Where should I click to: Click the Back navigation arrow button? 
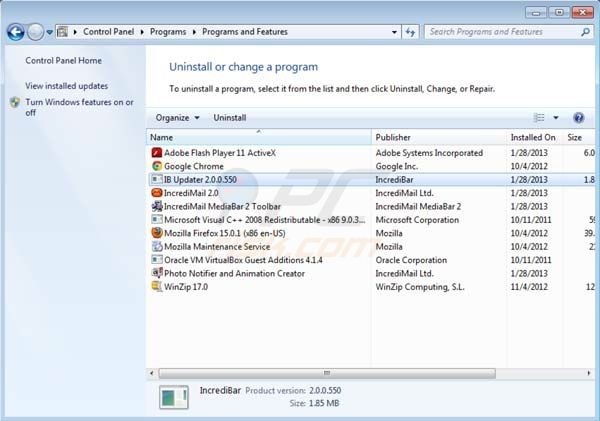point(16,32)
